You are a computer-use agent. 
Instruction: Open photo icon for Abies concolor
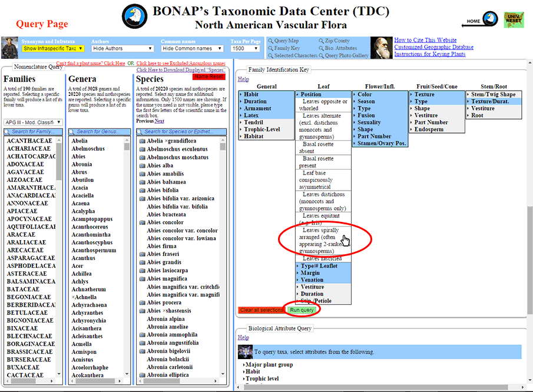tap(143, 222)
